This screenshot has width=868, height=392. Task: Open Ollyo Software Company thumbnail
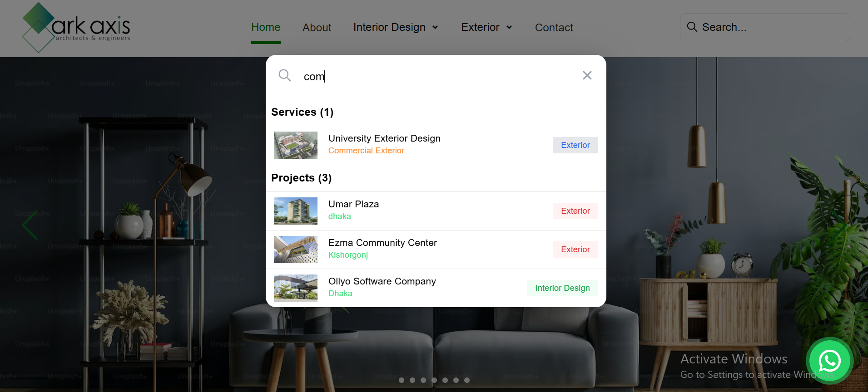click(296, 288)
